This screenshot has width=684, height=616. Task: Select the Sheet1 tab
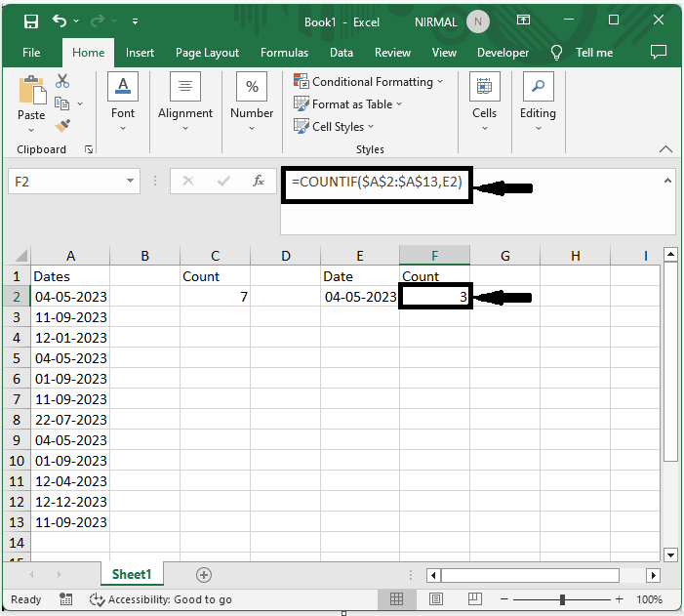point(132,574)
